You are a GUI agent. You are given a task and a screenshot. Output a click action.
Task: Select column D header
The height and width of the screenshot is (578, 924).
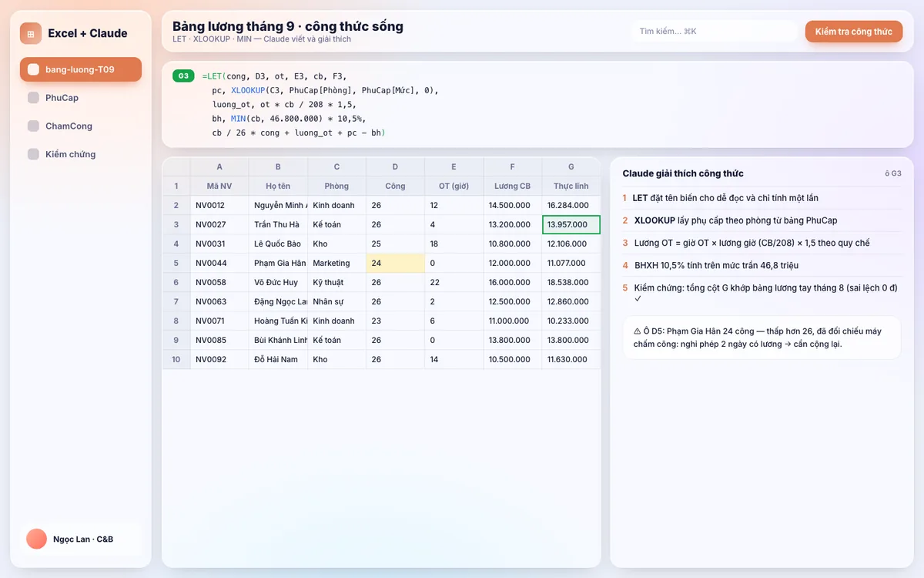(x=395, y=166)
